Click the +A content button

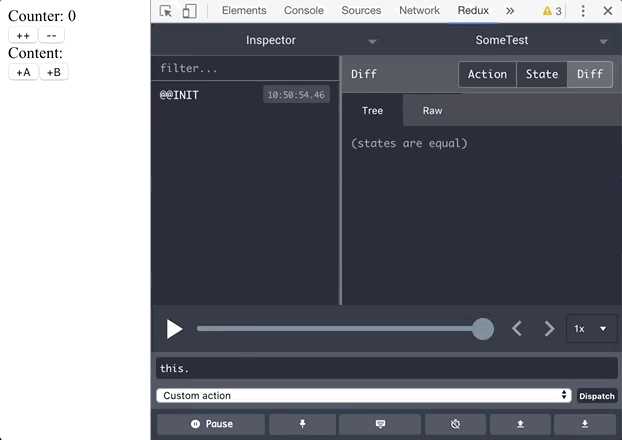tap(23, 72)
